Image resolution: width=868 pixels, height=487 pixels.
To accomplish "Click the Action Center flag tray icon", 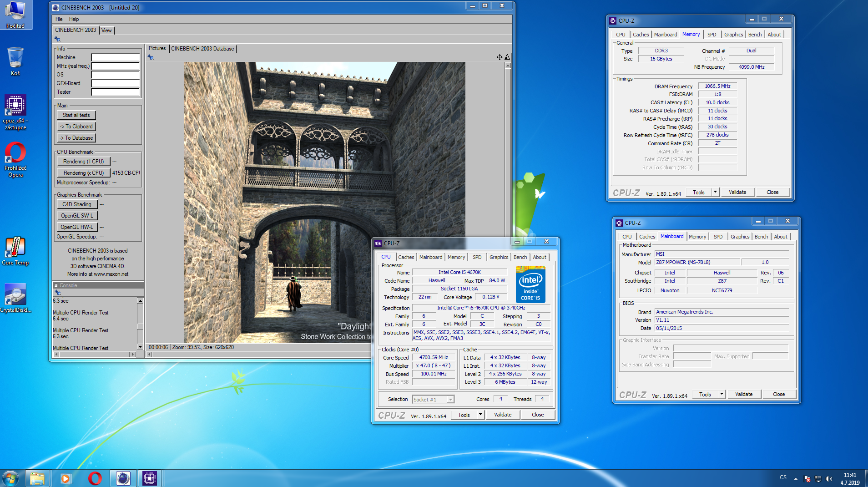I will tap(807, 479).
